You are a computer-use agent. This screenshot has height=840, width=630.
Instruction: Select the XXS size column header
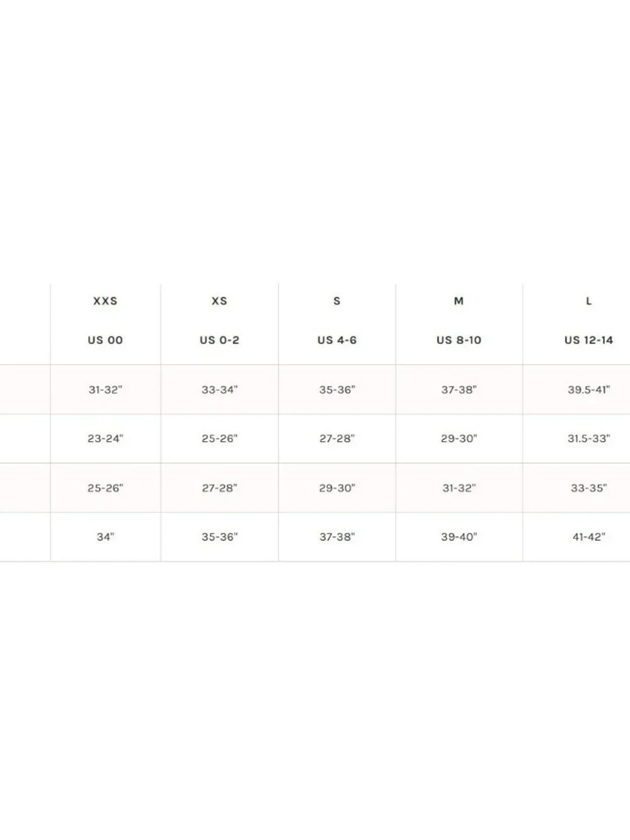pyautogui.click(x=105, y=301)
